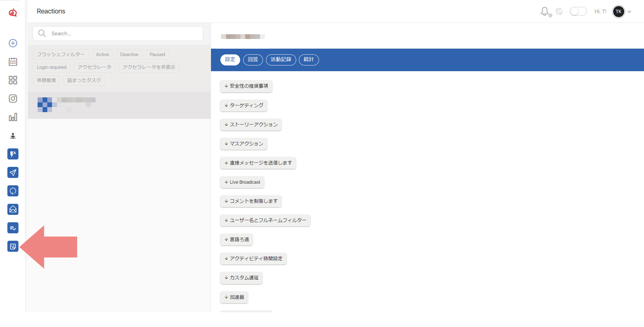This screenshot has height=327, width=644.
Task: Click the notification bell icon
Action: [x=544, y=11]
